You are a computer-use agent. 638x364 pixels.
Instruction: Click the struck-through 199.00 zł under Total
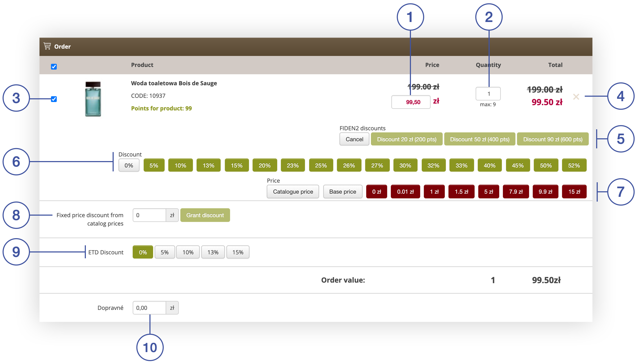545,90
